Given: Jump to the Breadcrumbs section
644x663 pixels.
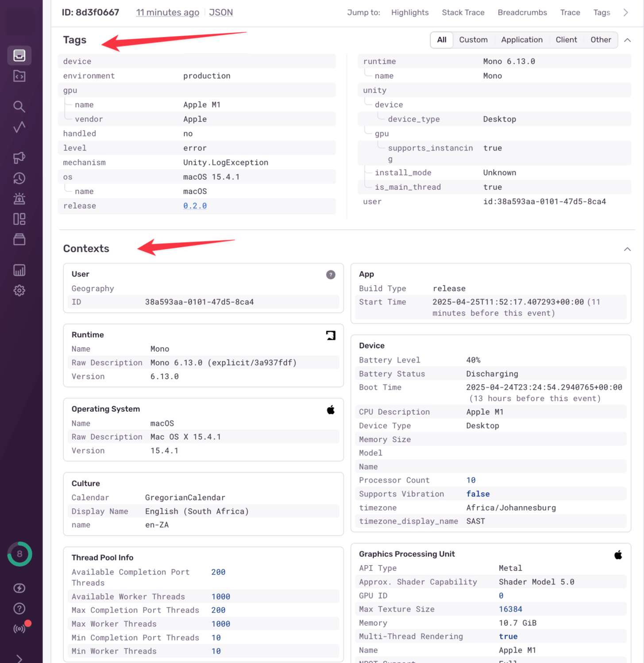Looking at the screenshot, I should (522, 12).
